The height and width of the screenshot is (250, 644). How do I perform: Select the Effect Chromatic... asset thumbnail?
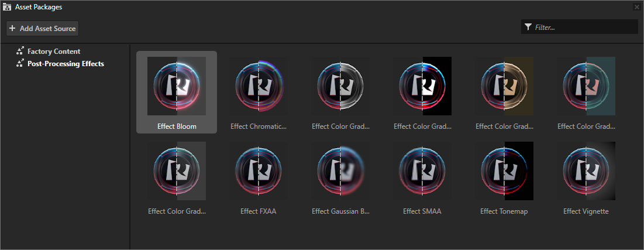tap(259, 86)
